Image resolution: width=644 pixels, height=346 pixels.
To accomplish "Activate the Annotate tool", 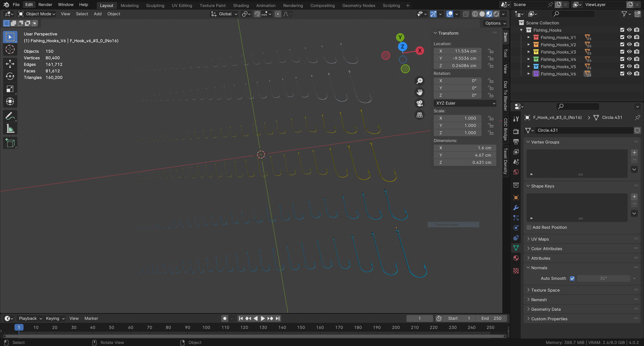I will tap(10, 116).
